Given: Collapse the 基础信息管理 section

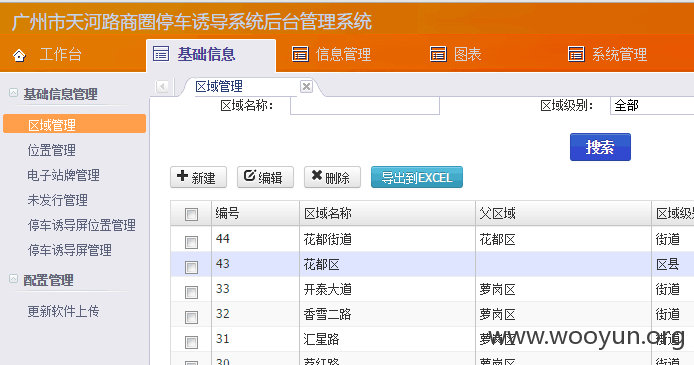Looking at the screenshot, I should pyautogui.click(x=14, y=93).
